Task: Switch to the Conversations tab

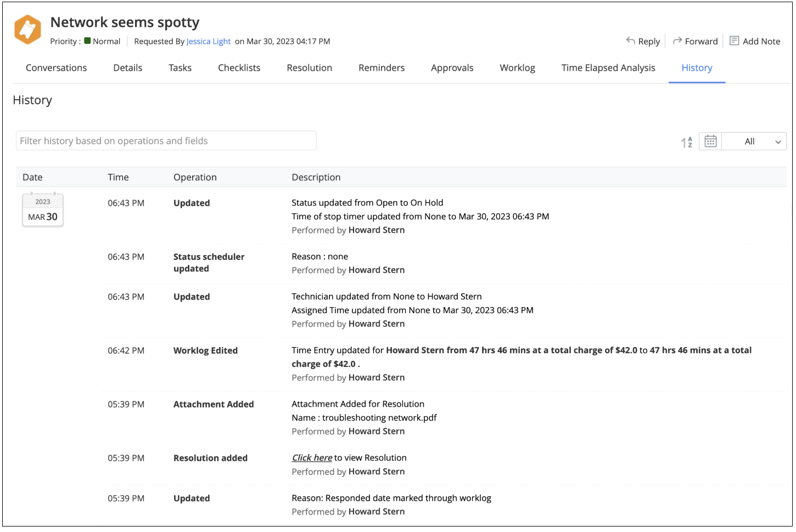Action: pos(56,68)
